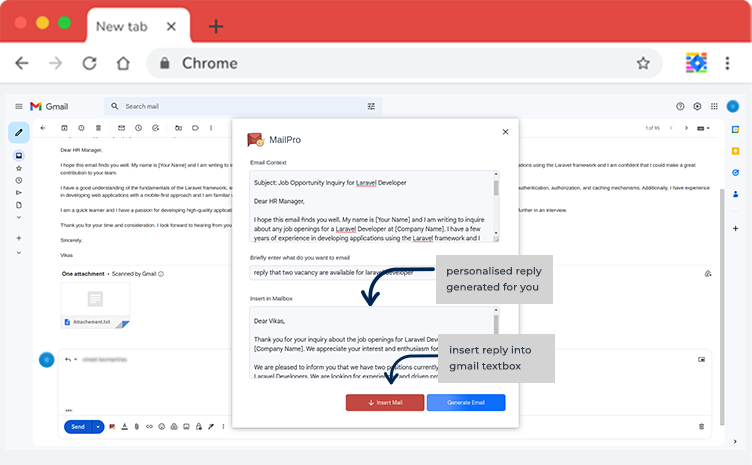This screenshot has height=465, width=752.
Task: Reload the page in Chrome
Action: 89,63
